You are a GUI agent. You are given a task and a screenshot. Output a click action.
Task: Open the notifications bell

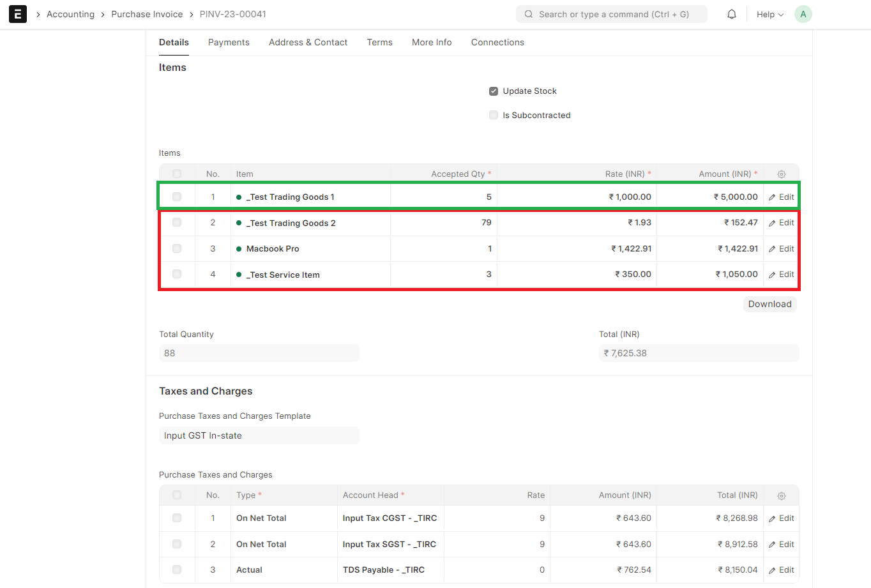click(732, 14)
